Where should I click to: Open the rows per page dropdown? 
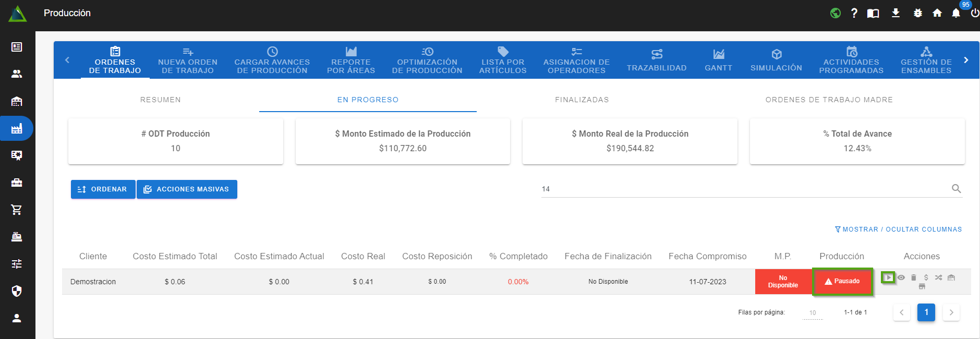point(812,313)
